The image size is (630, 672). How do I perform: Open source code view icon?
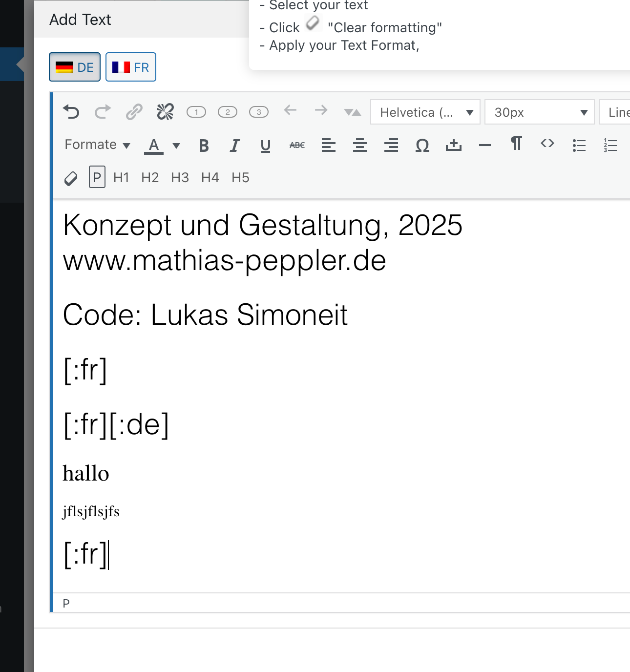547,144
